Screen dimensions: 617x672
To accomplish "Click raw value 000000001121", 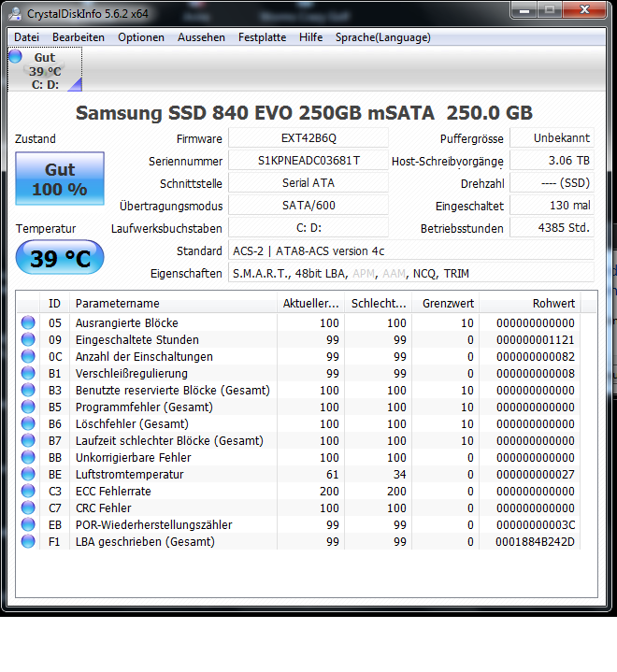I will click(535, 340).
